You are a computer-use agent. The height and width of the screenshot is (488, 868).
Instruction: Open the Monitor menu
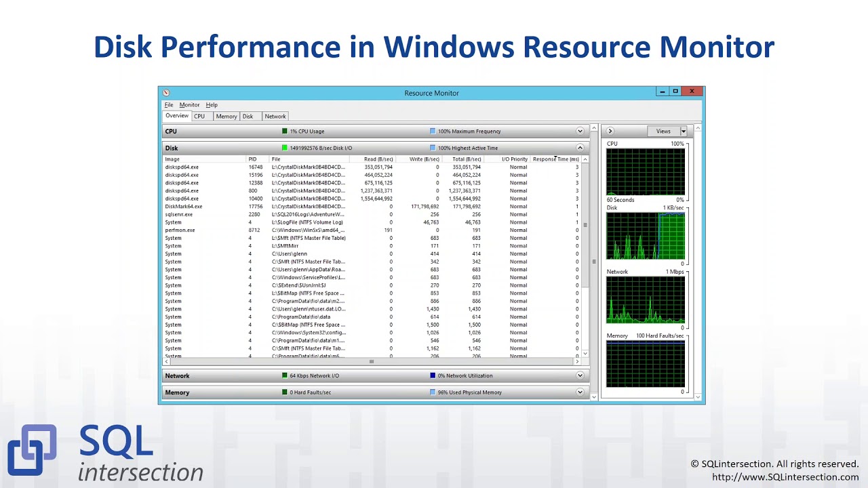pyautogui.click(x=189, y=105)
